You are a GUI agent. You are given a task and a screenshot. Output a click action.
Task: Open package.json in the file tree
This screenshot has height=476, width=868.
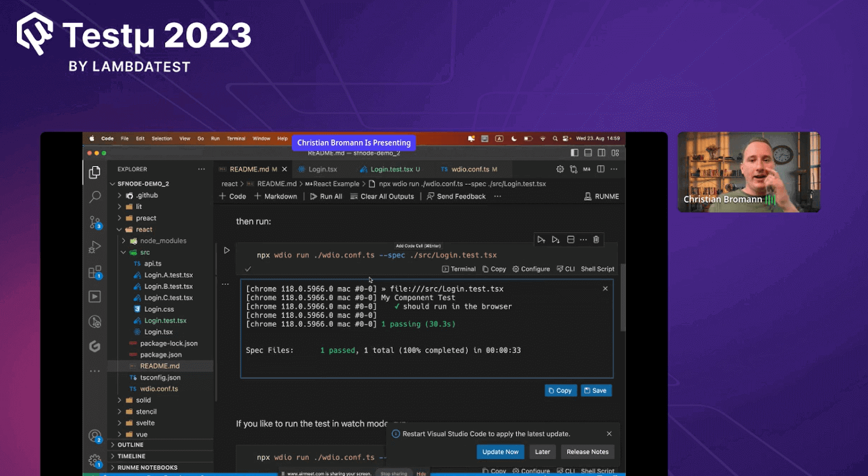[x=161, y=355]
